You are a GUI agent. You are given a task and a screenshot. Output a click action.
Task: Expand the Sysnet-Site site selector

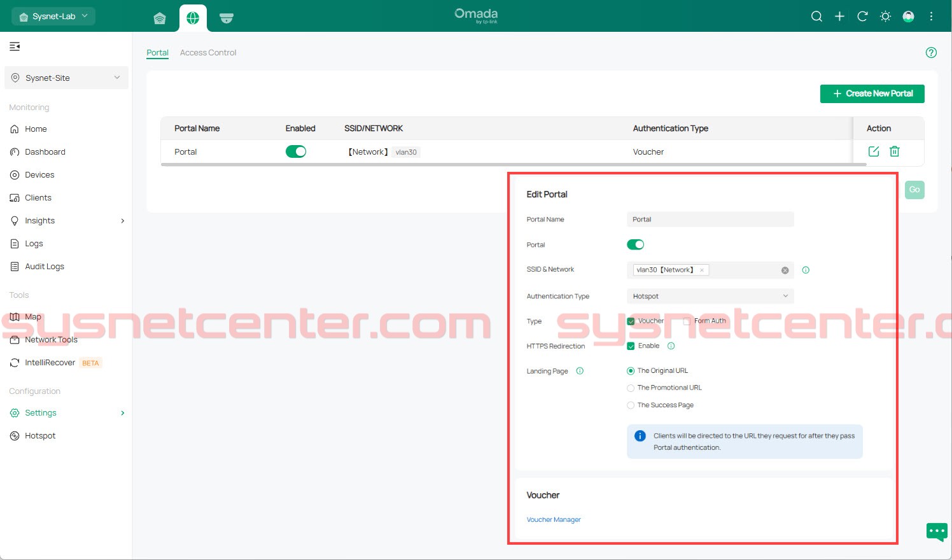(66, 78)
